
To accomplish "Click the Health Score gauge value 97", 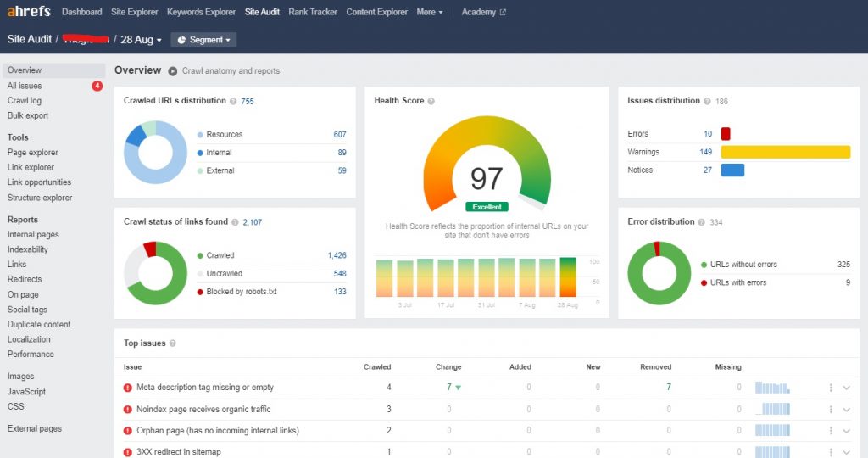I will pos(487,179).
